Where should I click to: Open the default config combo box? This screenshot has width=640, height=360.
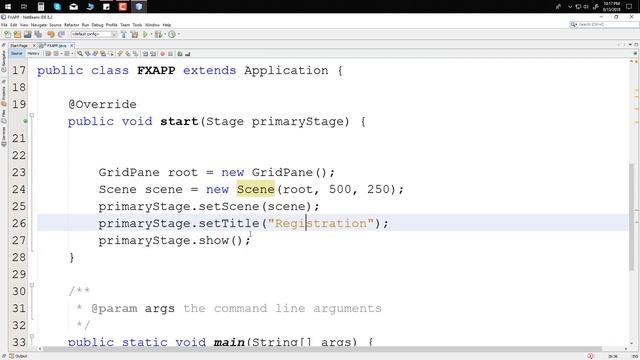pyautogui.click(x=94, y=35)
